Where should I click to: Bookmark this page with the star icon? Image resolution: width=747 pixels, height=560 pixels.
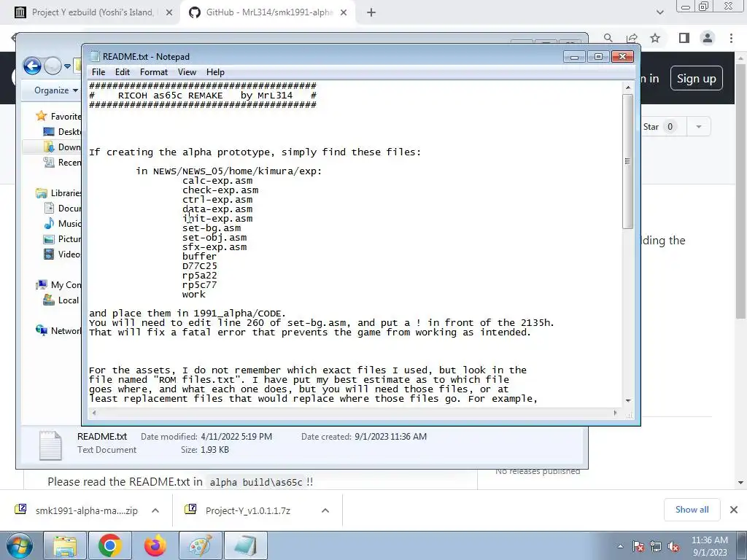(655, 38)
